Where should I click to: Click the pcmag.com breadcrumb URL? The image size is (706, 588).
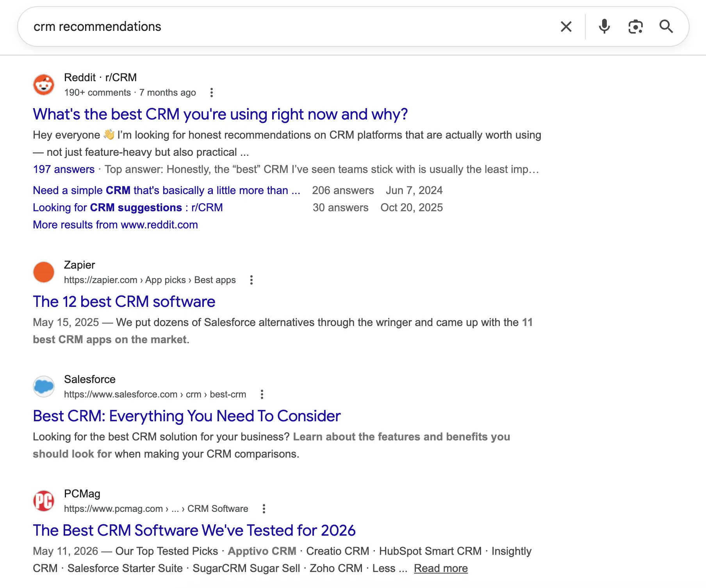pyautogui.click(x=156, y=509)
